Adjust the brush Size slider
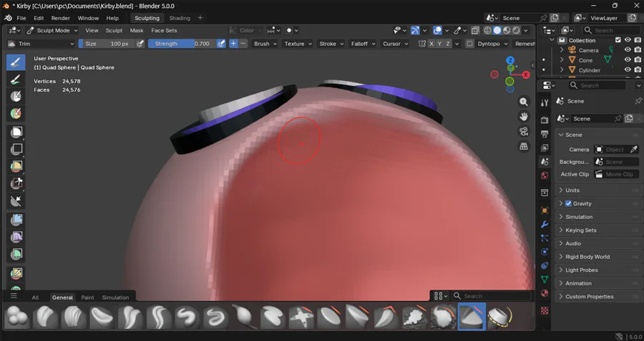644x341 pixels. (107, 44)
